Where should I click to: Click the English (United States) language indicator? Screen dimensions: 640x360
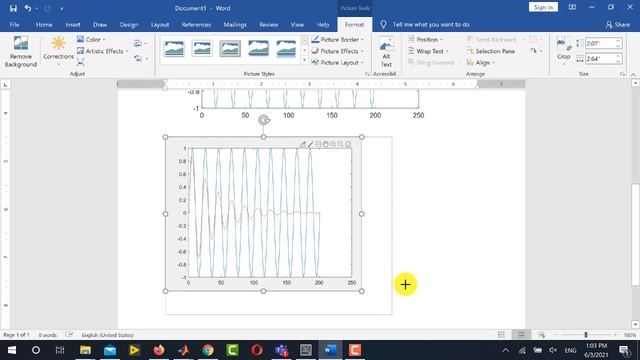(x=107, y=335)
